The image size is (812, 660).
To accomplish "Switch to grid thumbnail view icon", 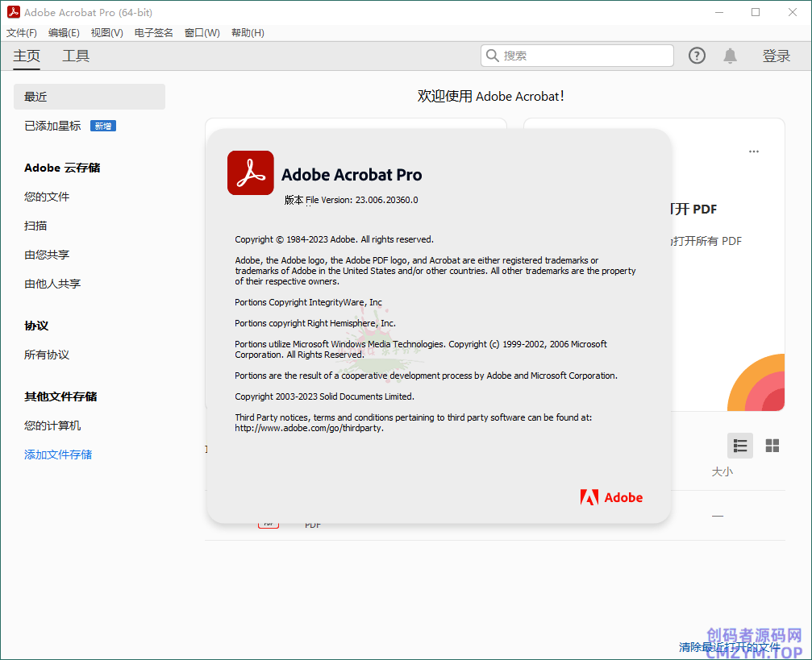I will pos(772,446).
